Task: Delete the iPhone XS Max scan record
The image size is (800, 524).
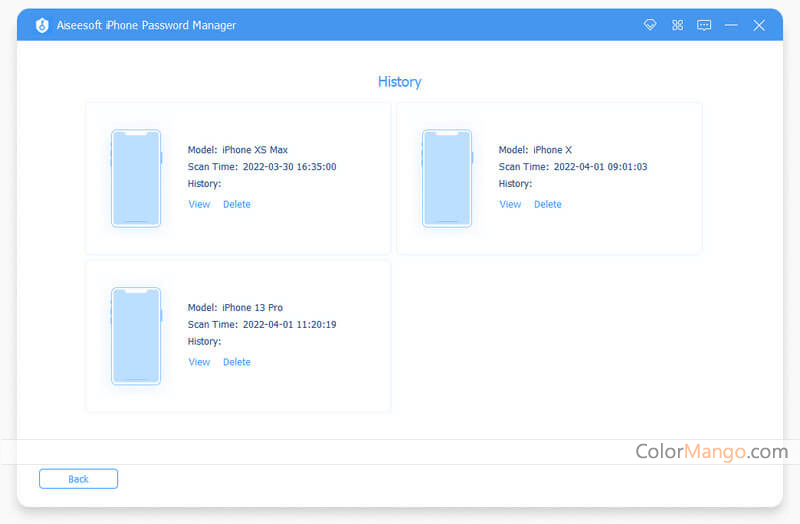Action: pyautogui.click(x=237, y=204)
